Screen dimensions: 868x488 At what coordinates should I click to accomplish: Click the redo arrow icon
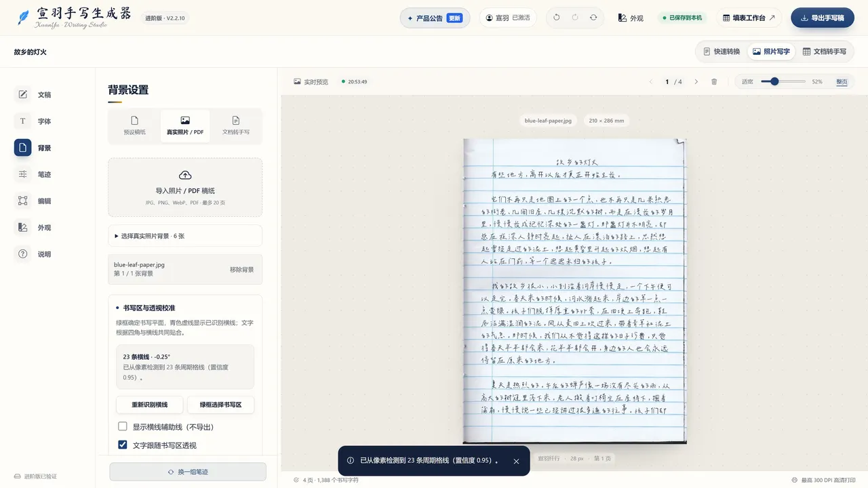[575, 18]
